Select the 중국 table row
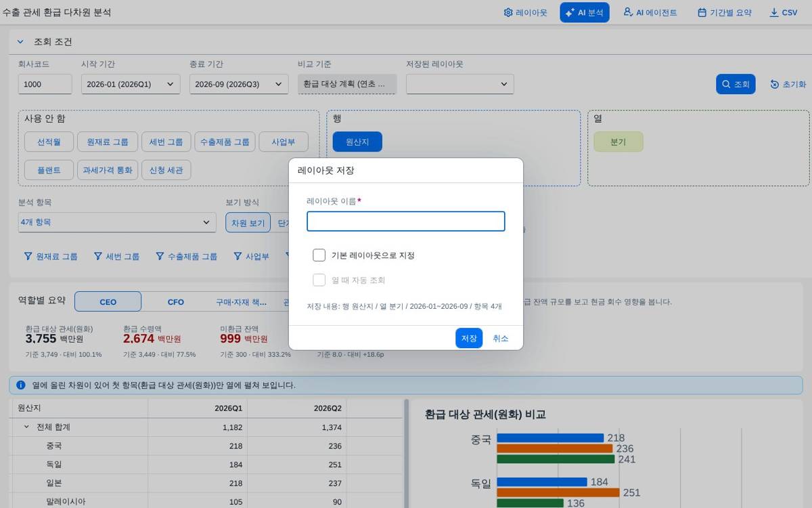The width and height of the screenshot is (812, 508). click(x=207, y=446)
